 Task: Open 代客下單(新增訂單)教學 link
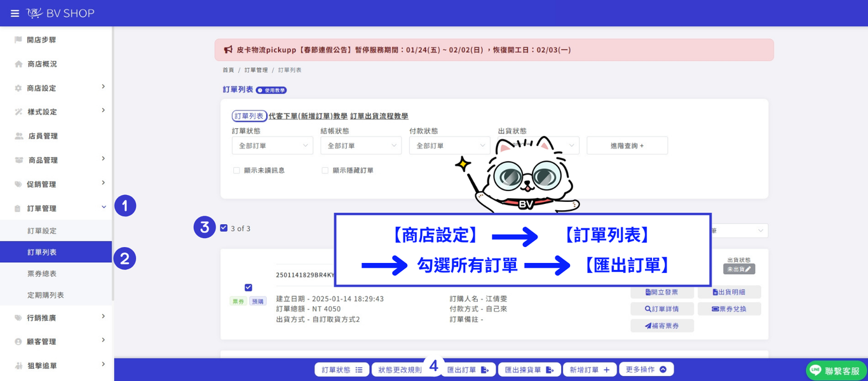[308, 116]
